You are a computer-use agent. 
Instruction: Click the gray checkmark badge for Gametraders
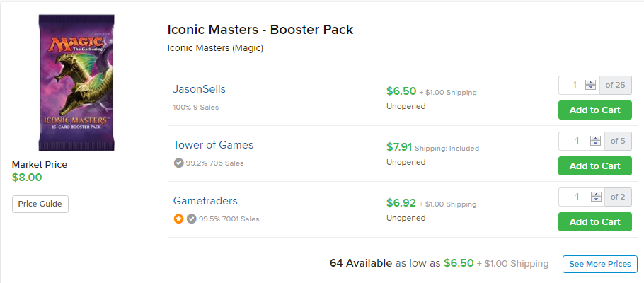(191, 219)
